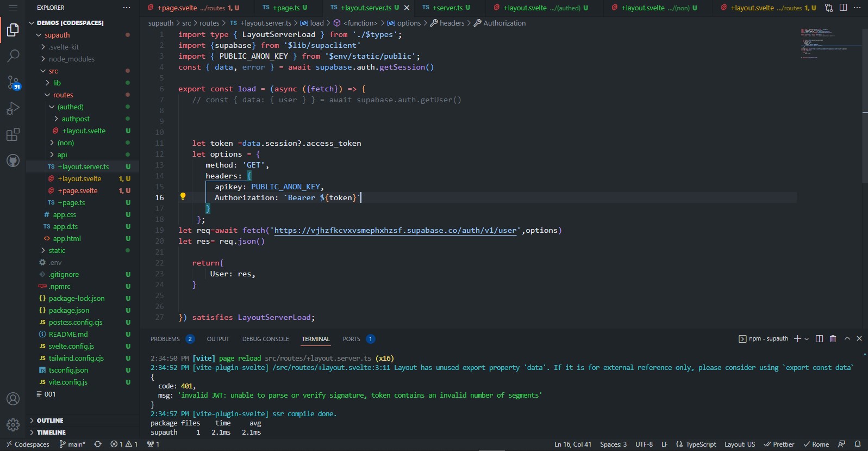This screenshot has width=868, height=451.
Task: Create a new terminal with plus icon
Action: [x=797, y=338]
